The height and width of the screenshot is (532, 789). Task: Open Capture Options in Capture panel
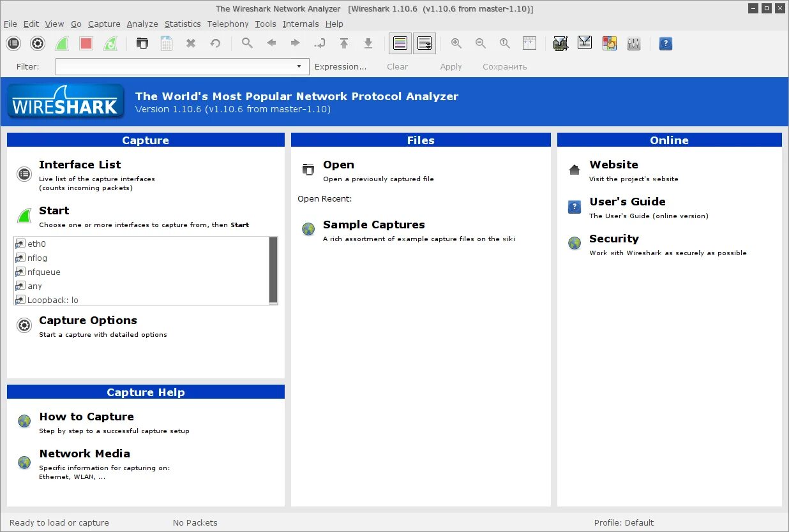[88, 320]
